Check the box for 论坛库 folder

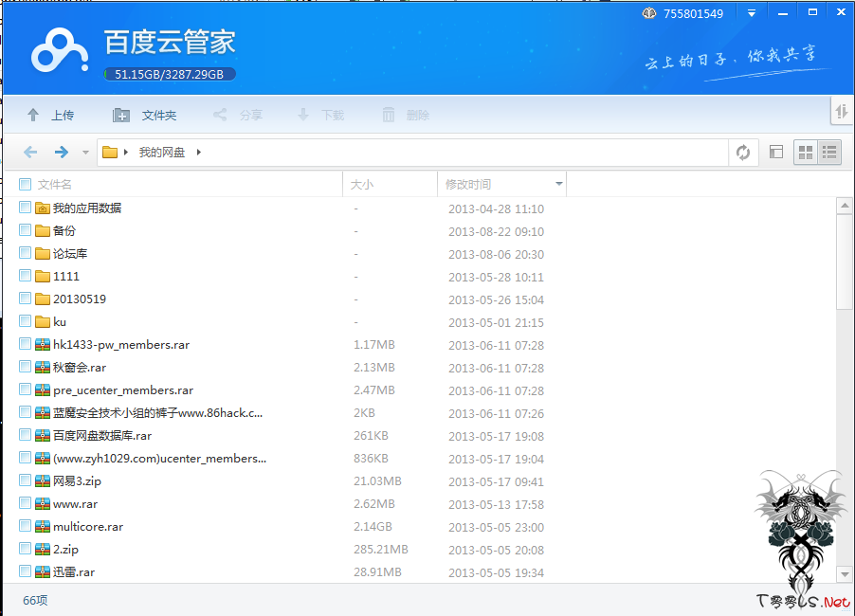(25, 253)
